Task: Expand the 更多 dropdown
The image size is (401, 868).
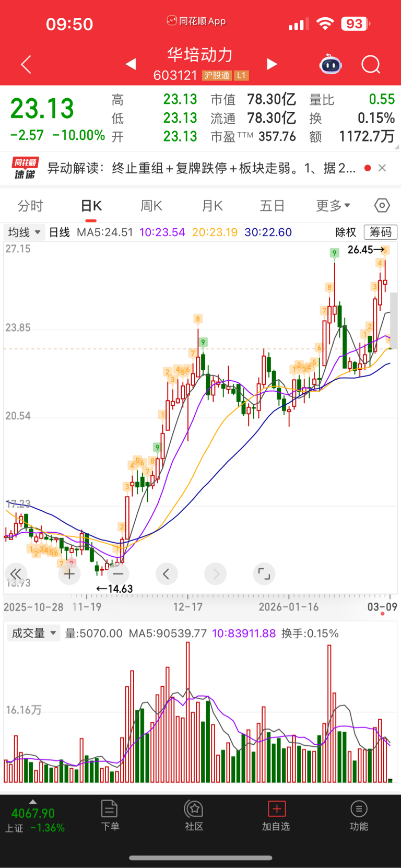Action: tap(333, 205)
